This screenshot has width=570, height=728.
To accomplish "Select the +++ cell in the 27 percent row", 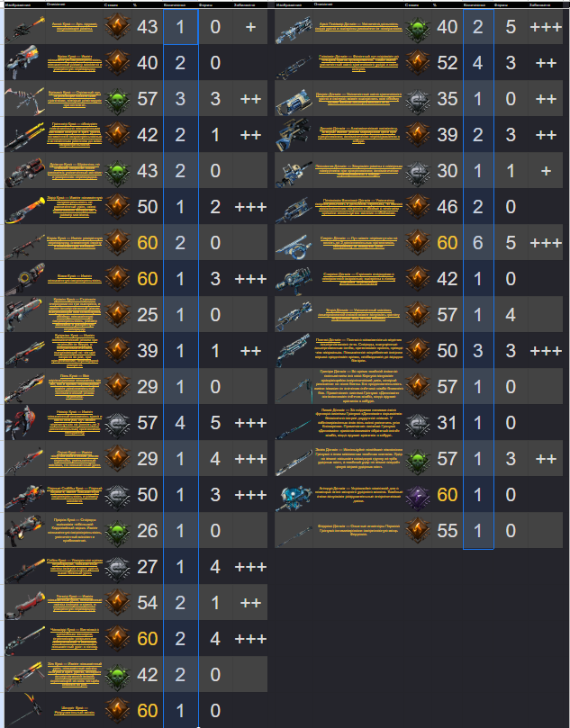I will pos(250,567).
